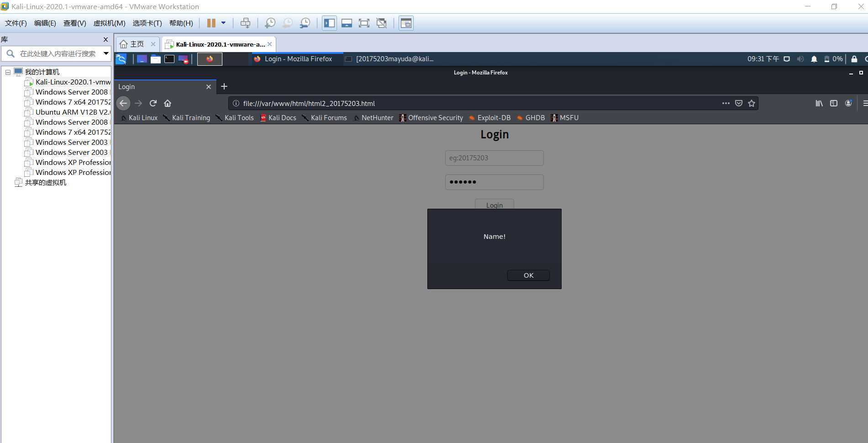Switch VMware to full screen mode

(x=364, y=23)
